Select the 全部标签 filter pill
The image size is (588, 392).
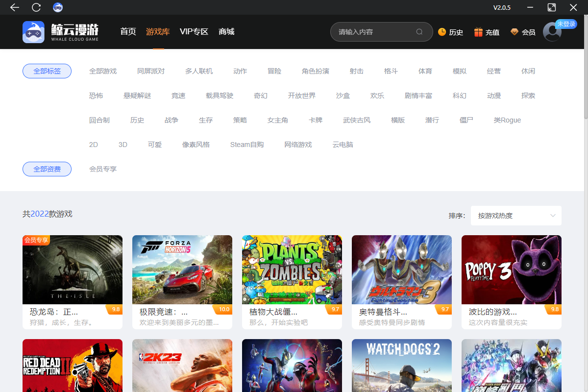pos(47,71)
